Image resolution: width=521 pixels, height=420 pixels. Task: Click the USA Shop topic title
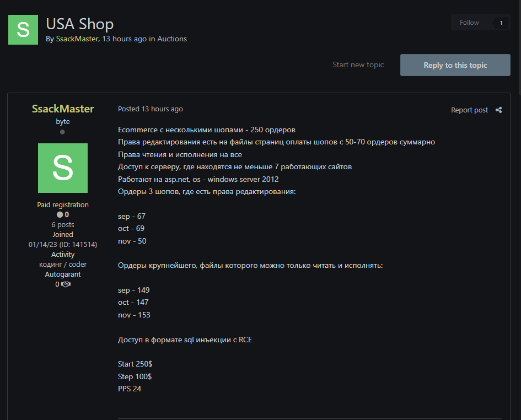80,24
